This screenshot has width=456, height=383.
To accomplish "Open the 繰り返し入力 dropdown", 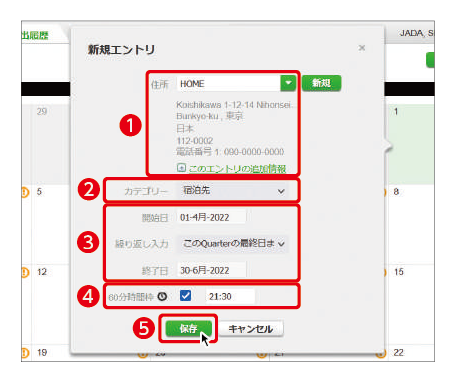I will (x=232, y=244).
